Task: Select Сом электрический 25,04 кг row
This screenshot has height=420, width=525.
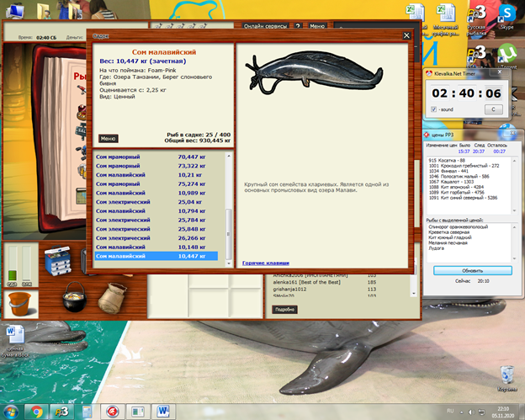Action: click(156, 202)
